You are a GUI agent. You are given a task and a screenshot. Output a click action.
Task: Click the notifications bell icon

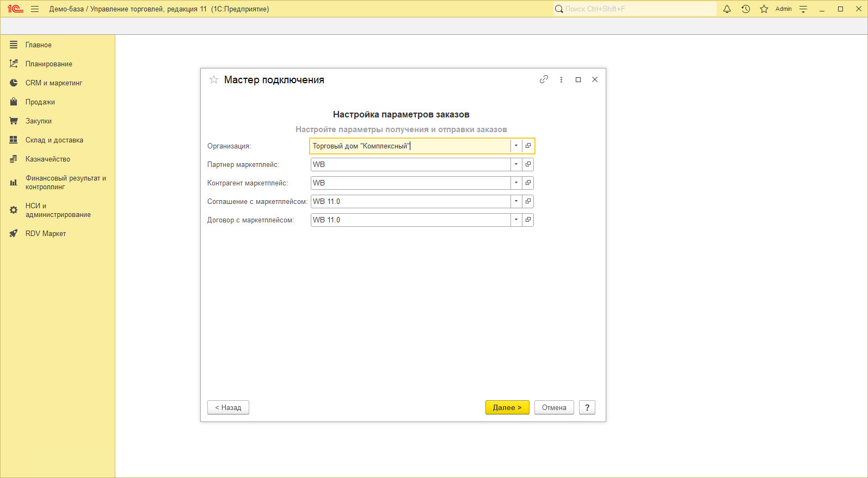(727, 9)
